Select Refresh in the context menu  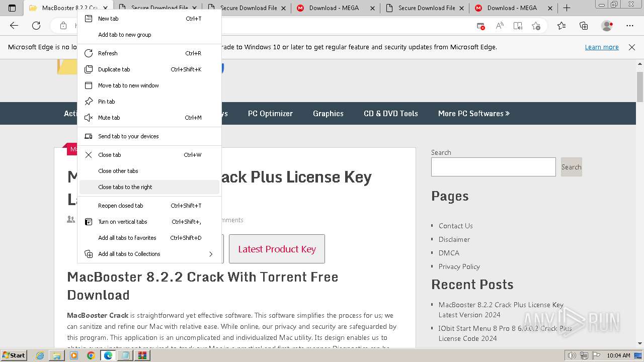149,53
